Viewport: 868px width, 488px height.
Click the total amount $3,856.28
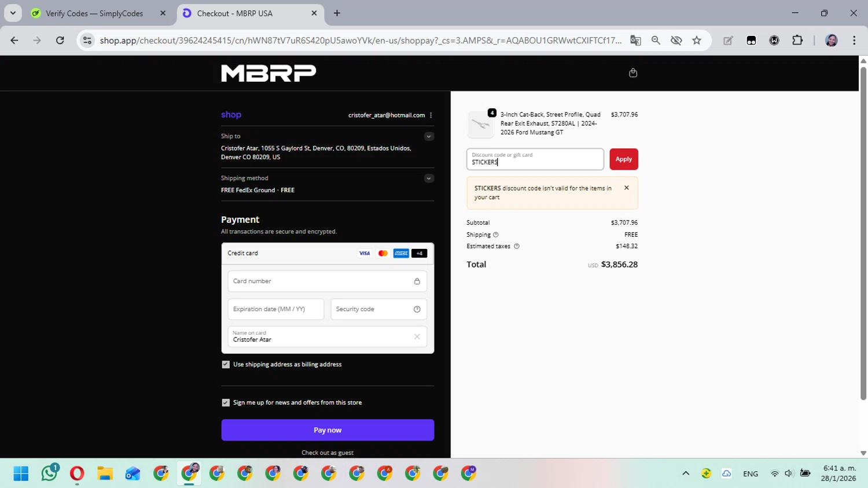coord(619,265)
